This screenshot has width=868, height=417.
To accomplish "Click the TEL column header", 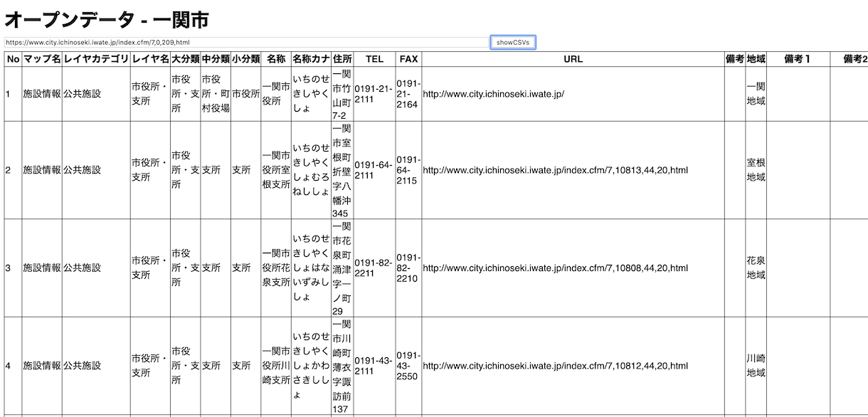I will coord(374,59).
